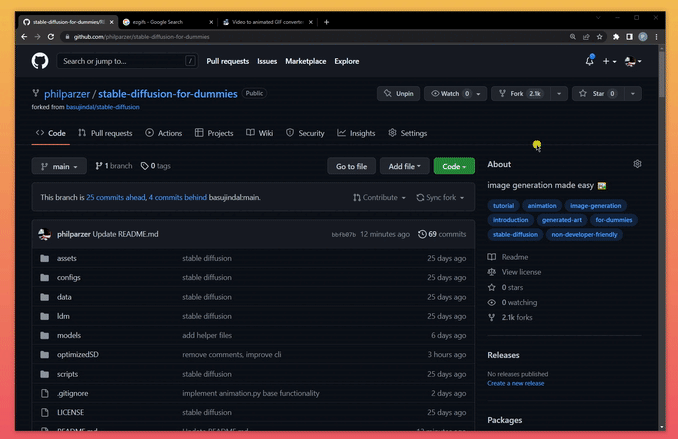Open the Add file dropdown
This screenshot has height=439, width=678.
404,166
